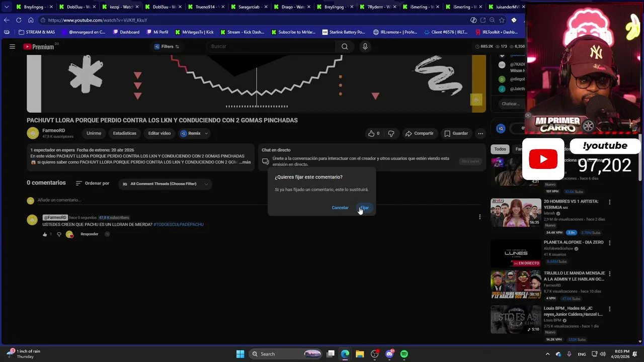Focus the Buscar search field
Viewport: 644px width, 362px height.
272,46
